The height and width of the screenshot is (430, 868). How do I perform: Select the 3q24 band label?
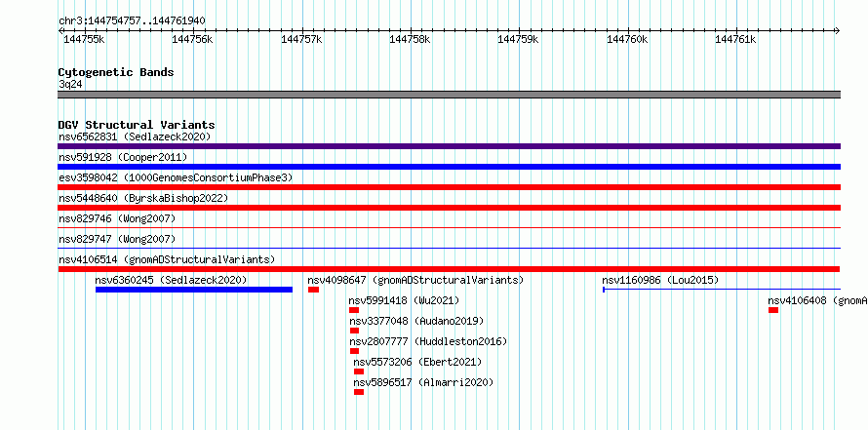[71, 84]
